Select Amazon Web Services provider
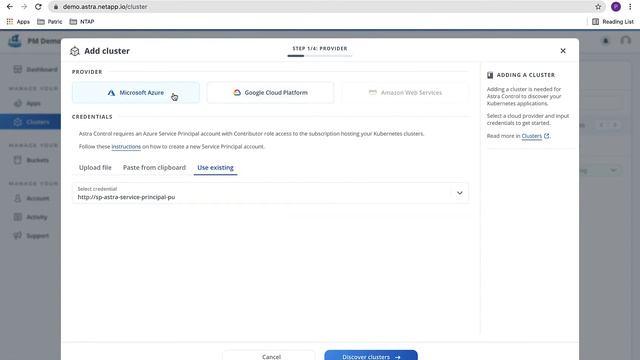The width and height of the screenshot is (640, 360). click(x=405, y=93)
